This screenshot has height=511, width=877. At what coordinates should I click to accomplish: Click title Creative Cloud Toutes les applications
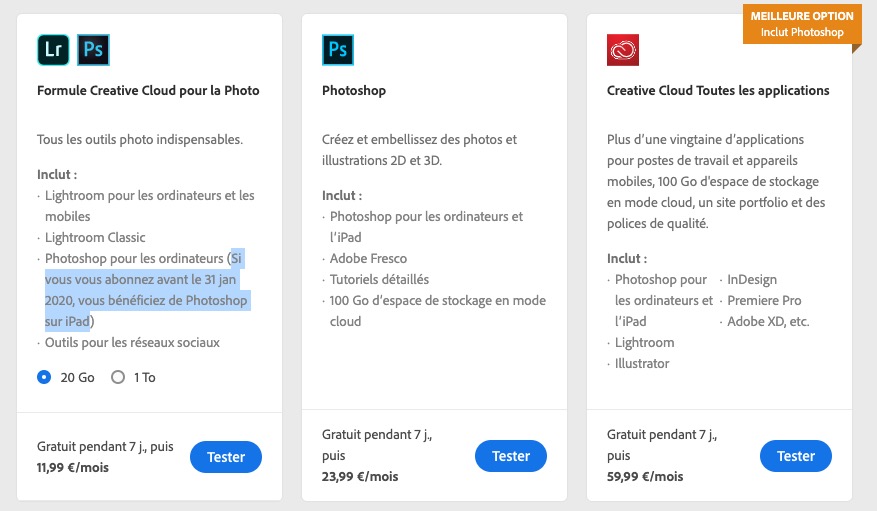718,91
